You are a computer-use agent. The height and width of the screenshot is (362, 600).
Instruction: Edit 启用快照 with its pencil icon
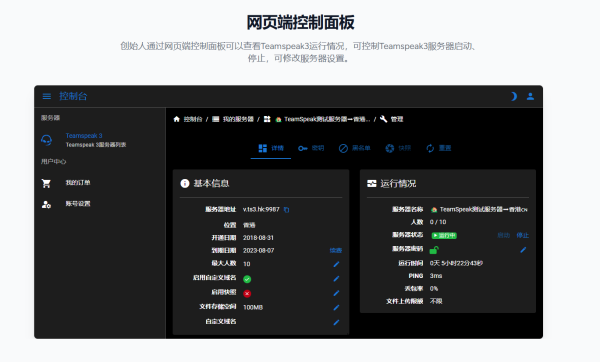(336, 293)
